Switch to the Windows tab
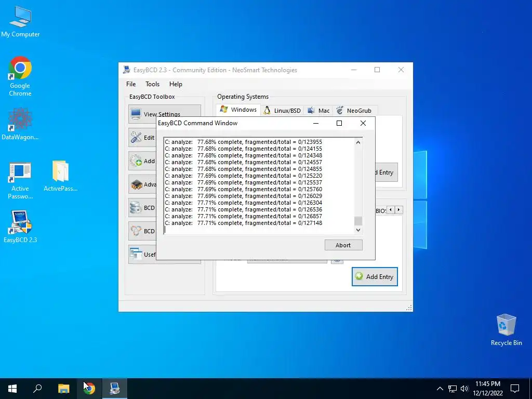This screenshot has width=532, height=399. 238,110
